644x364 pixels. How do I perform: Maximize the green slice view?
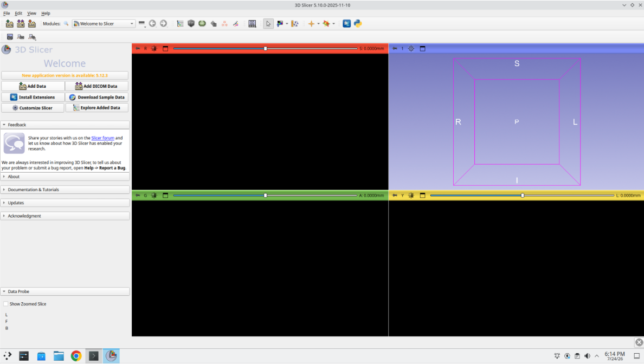(165, 196)
